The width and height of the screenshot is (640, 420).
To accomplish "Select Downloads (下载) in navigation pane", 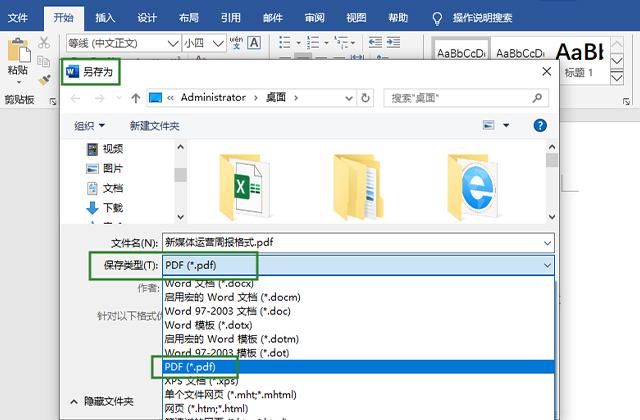I will tap(105, 207).
